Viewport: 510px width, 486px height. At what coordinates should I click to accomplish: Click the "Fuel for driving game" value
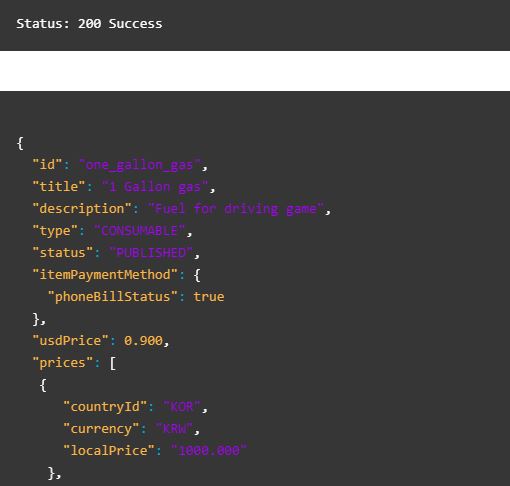click(236, 209)
